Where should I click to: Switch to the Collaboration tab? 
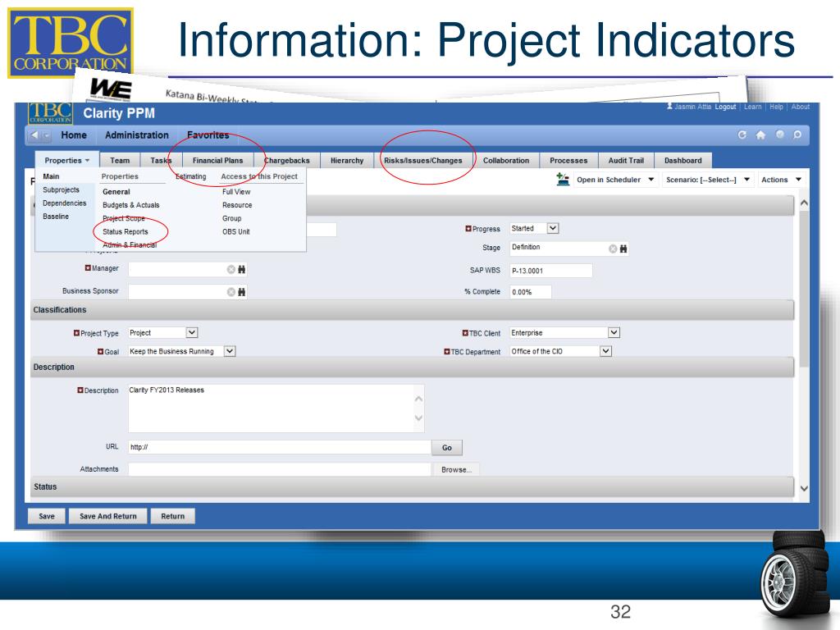505,160
